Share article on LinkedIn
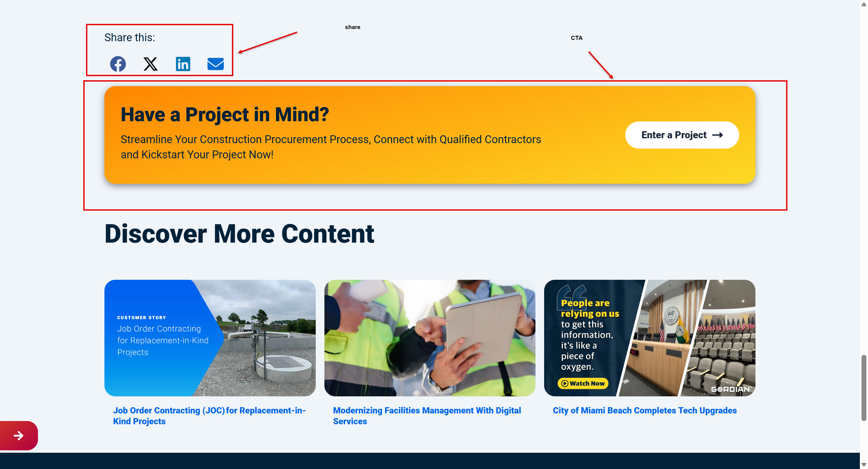Screen dimensions: 868x469 [x=183, y=64]
